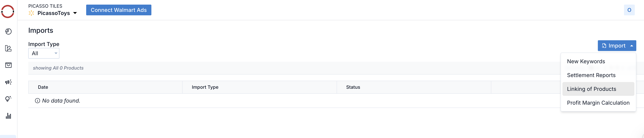Open the pie chart dashboard icon
The width and height of the screenshot is (644, 138).
click(8, 31)
